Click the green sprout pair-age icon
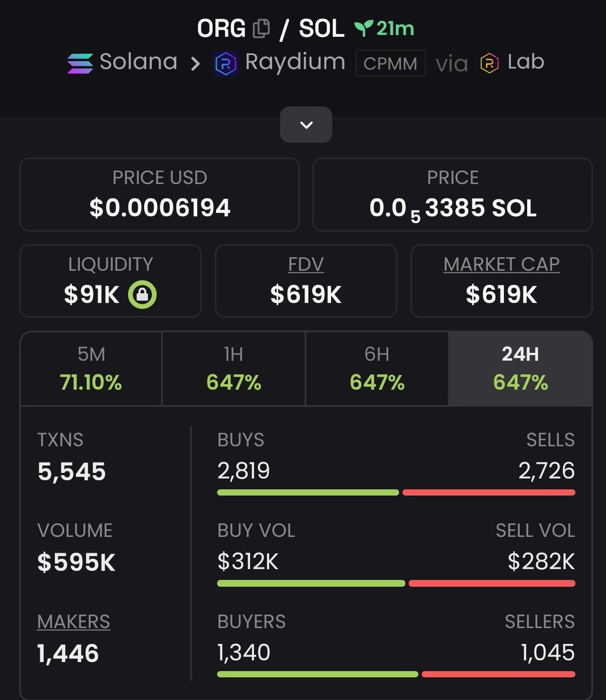The image size is (606, 700). pos(363,28)
